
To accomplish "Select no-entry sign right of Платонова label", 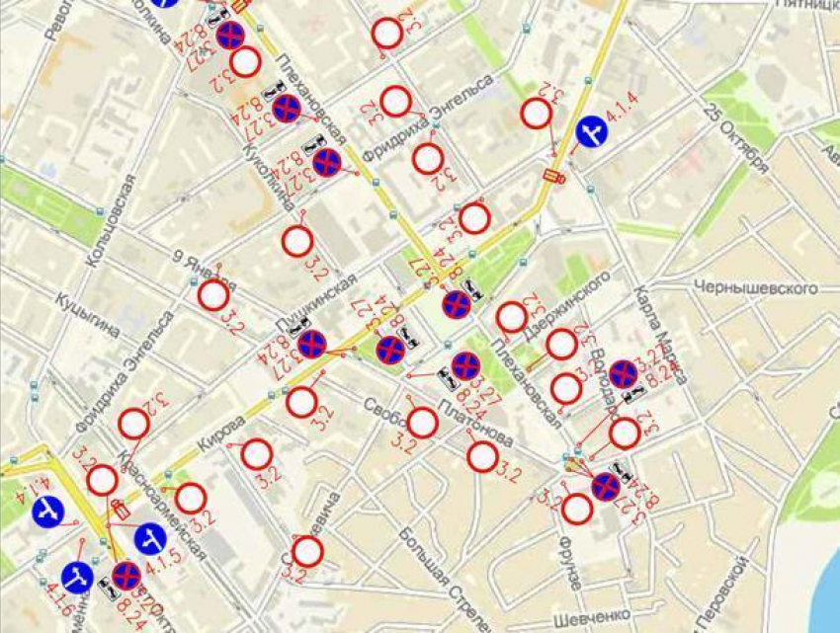I will pos(483,456).
